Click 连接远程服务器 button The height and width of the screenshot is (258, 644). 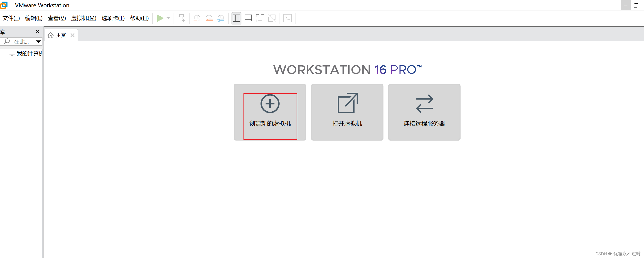pyautogui.click(x=424, y=112)
